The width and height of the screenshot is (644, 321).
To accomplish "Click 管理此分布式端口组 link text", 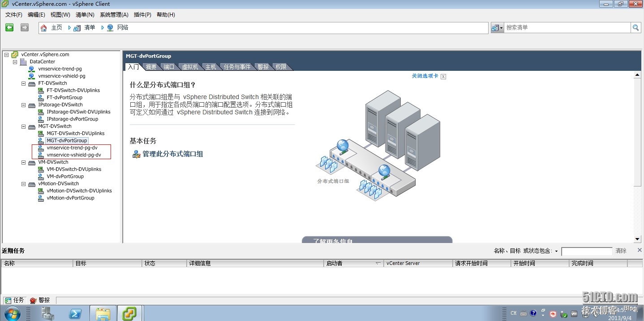I will pos(172,154).
